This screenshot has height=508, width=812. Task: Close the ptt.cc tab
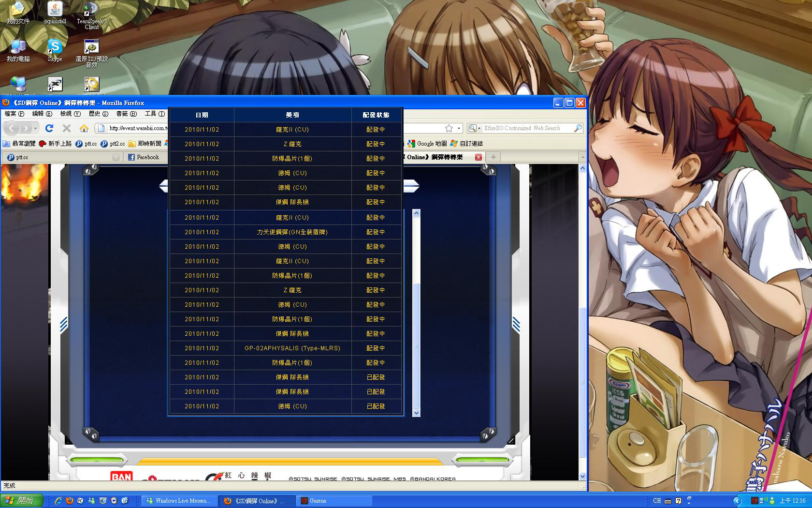(116, 157)
